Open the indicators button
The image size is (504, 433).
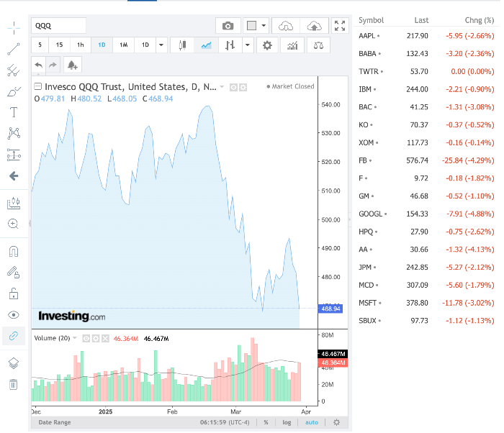[x=292, y=45]
